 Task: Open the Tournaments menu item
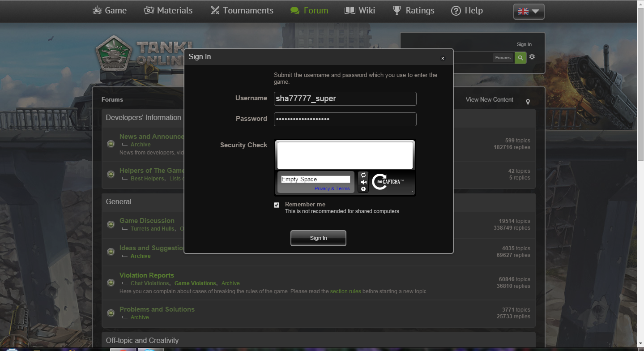coord(242,10)
